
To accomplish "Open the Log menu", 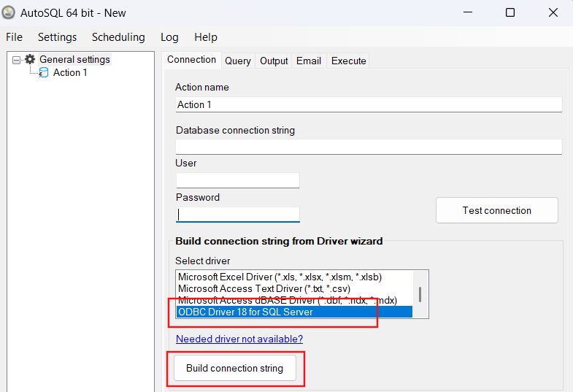I will [x=169, y=37].
